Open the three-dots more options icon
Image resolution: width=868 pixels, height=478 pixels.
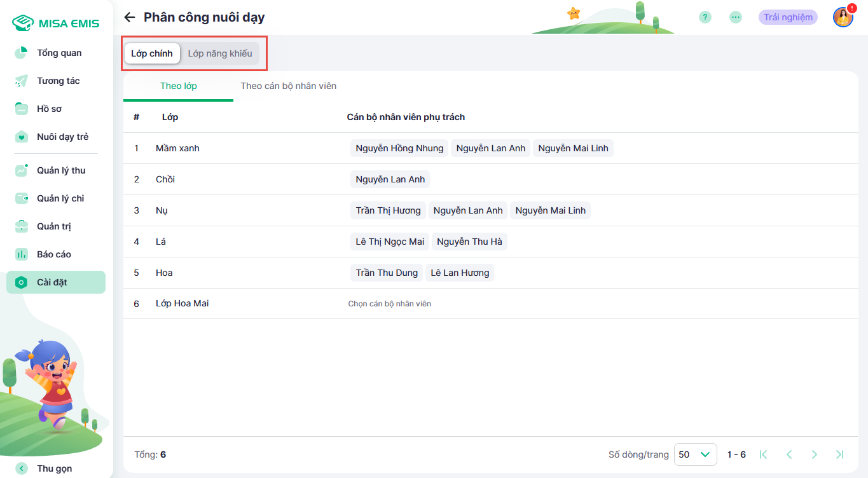tap(736, 17)
